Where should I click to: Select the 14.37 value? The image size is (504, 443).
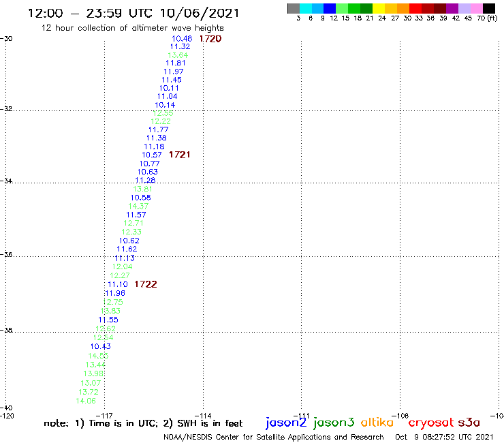(x=138, y=207)
